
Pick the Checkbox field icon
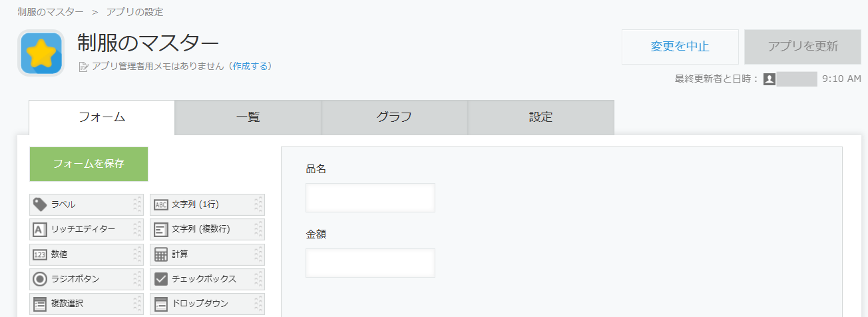[161, 278]
